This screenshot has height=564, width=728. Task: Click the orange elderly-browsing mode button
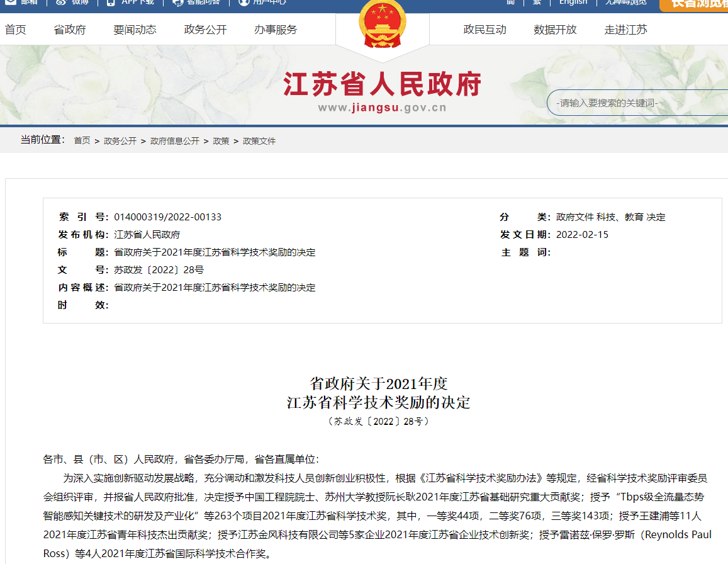pyautogui.click(x=694, y=4)
